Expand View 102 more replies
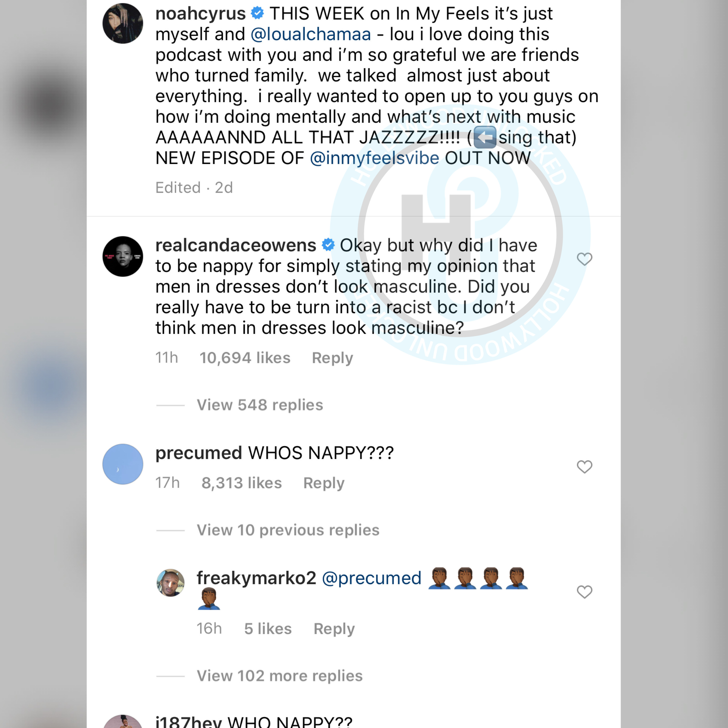 coord(280,676)
